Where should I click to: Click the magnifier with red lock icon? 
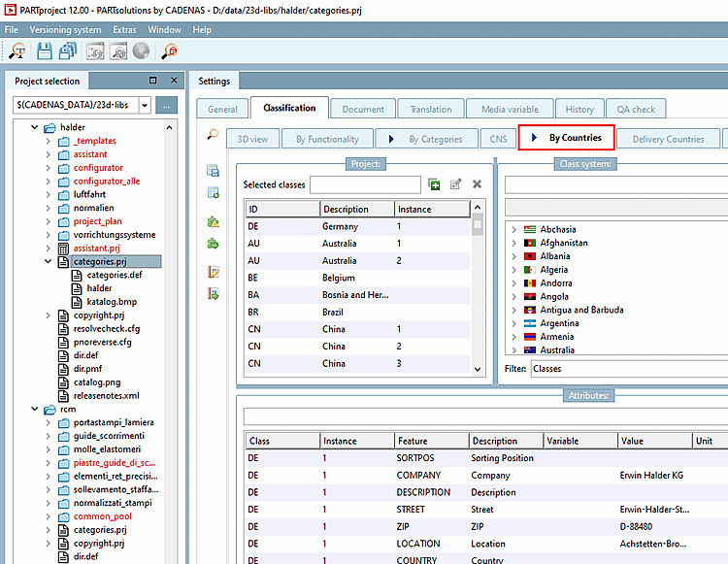[170, 52]
